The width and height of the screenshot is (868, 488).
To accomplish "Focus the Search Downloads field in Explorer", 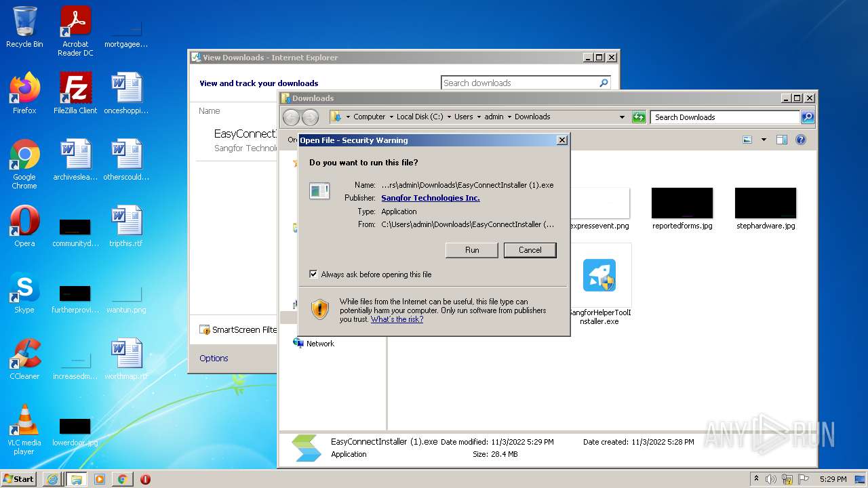I will [x=725, y=117].
